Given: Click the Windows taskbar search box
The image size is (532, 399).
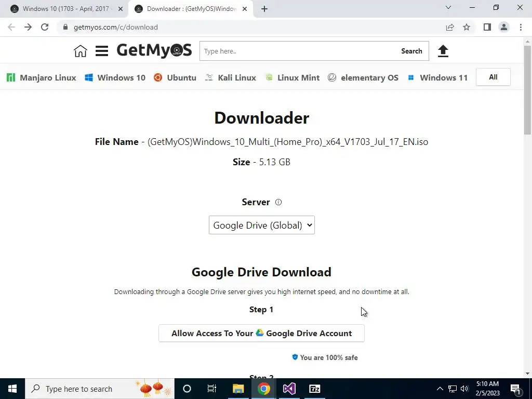Looking at the screenshot, I should tap(100, 389).
